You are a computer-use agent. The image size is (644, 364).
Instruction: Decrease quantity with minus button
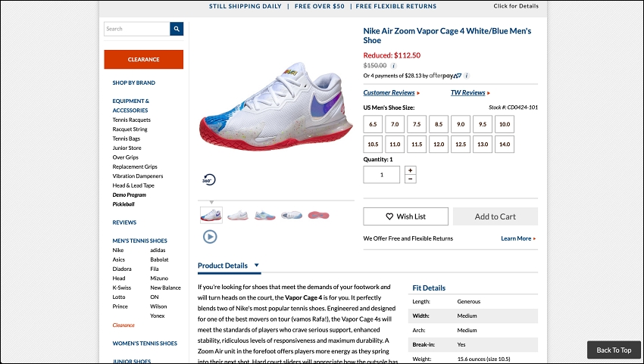(410, 179)
